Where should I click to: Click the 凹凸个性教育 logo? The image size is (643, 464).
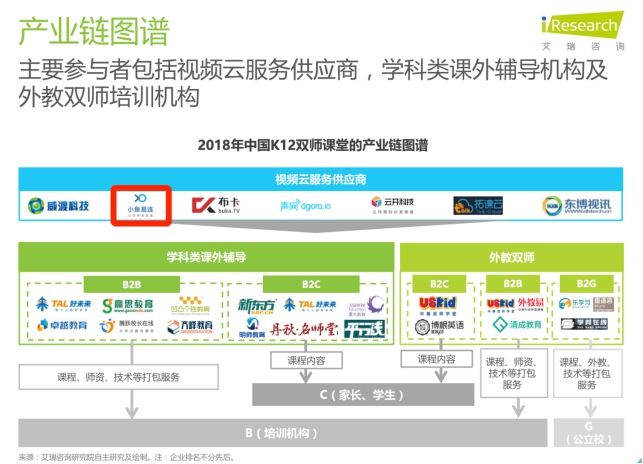click(x=190, y=305)
